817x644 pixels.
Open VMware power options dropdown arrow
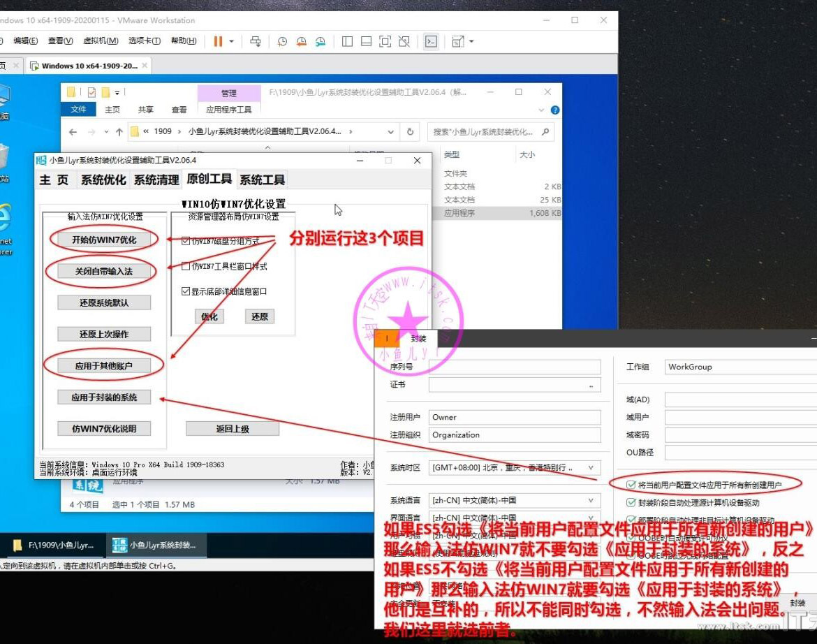coord(231,41)
